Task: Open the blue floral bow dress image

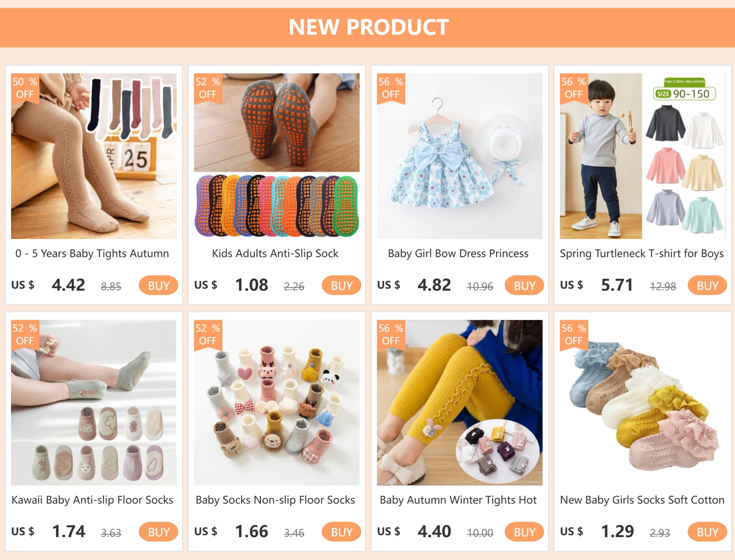Action: pos(460,156)
